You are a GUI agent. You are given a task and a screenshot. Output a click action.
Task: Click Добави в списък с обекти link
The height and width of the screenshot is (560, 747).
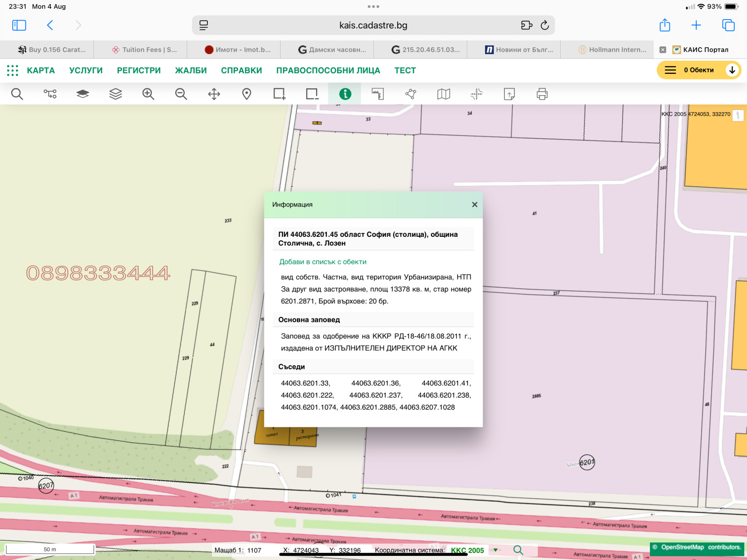click(323, 262)
